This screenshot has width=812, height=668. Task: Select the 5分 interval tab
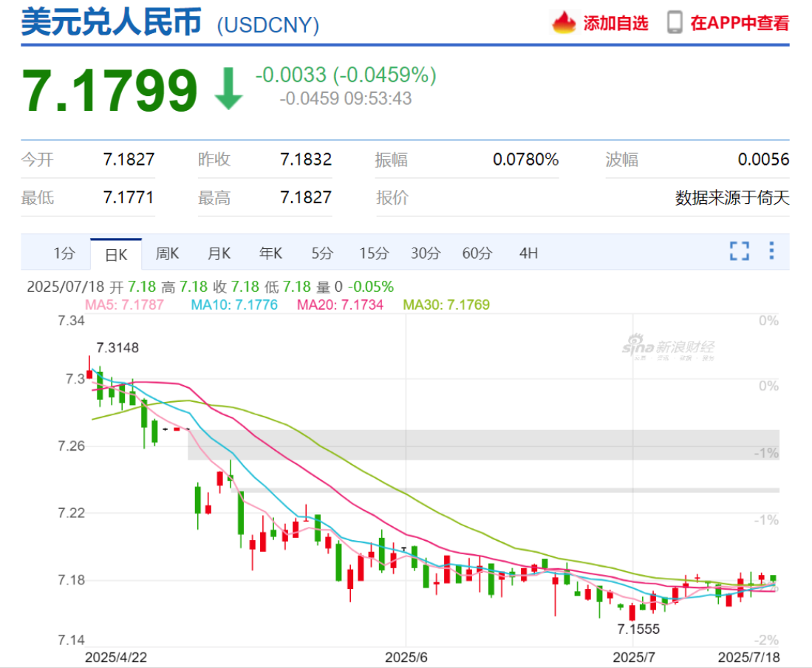pyautogui.click(x=321, y=253)
